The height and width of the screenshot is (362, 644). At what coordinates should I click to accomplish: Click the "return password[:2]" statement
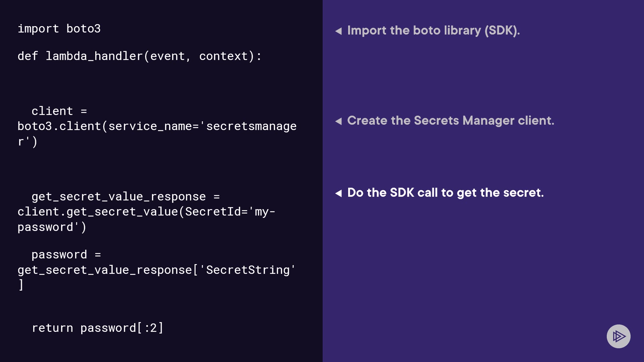[97, 328]
